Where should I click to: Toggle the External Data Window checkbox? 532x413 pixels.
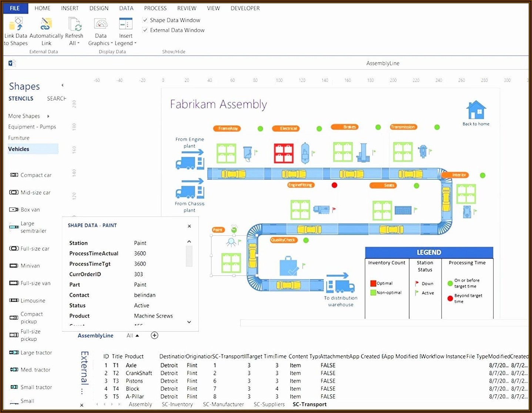pyautogui.click(x=145, y=30)
